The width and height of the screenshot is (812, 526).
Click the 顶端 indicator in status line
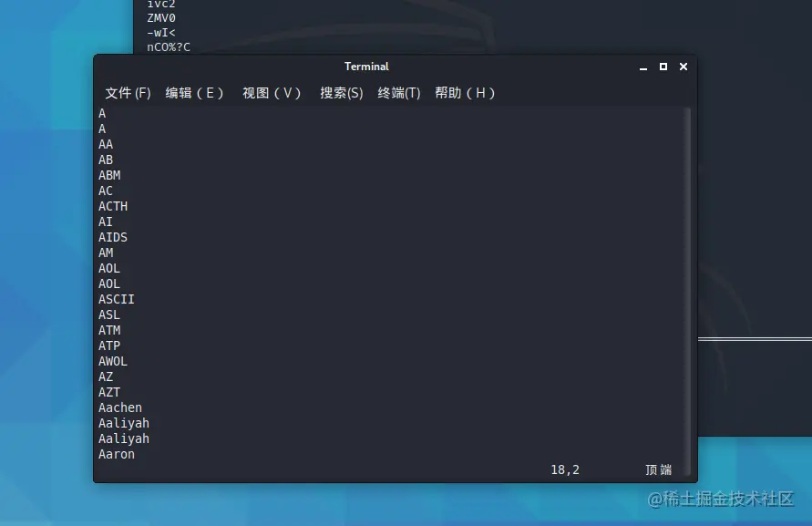pos(659,470)
